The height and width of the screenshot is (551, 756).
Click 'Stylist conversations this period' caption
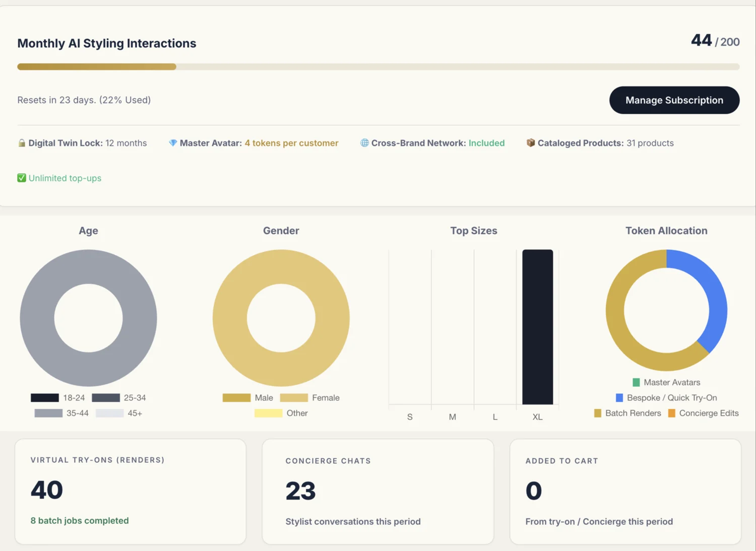(x=353, y=521)
